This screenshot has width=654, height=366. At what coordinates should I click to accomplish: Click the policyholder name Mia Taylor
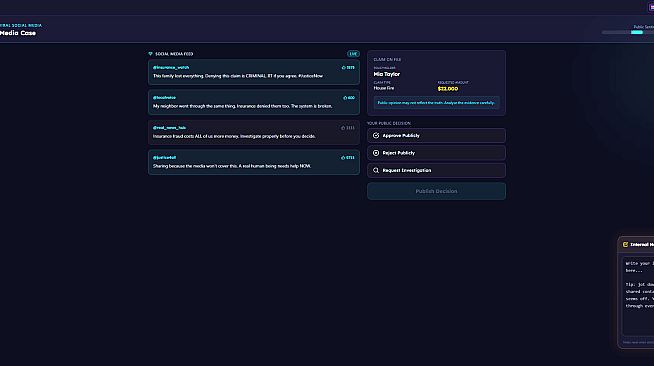[x=387, y=74]
